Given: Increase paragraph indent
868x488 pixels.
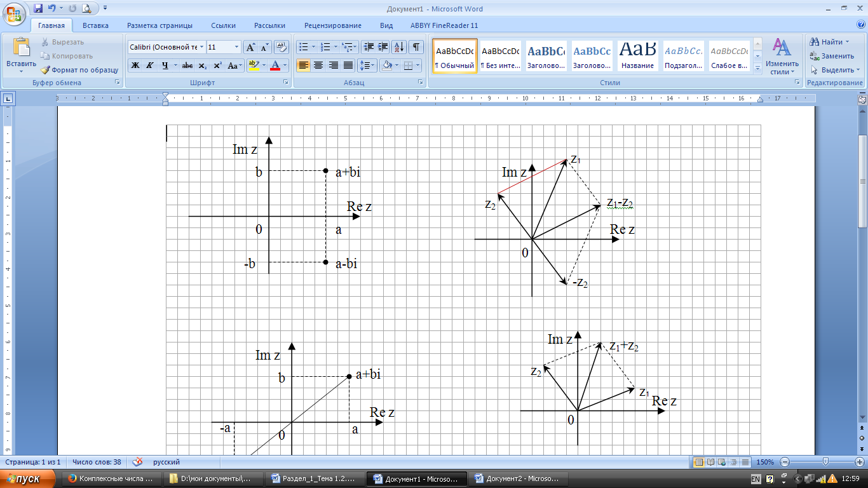Looking at the screenshot, I should coord(383,47).
